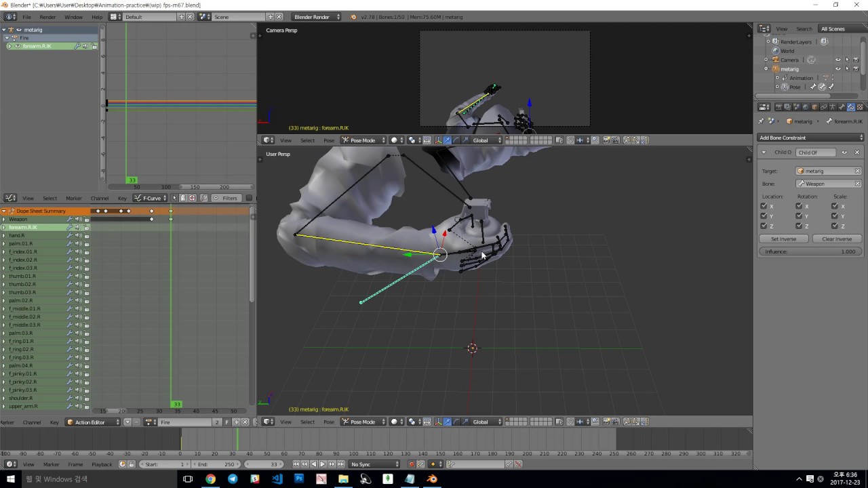
Task: Click the new action plus icon next to Fire
Action: [237, 422]
